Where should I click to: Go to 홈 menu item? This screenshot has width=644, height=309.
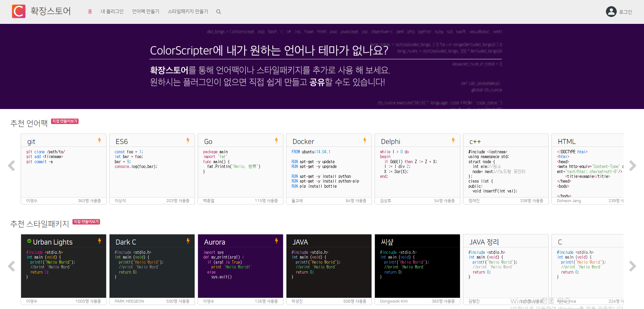click(x=90, y=12)
